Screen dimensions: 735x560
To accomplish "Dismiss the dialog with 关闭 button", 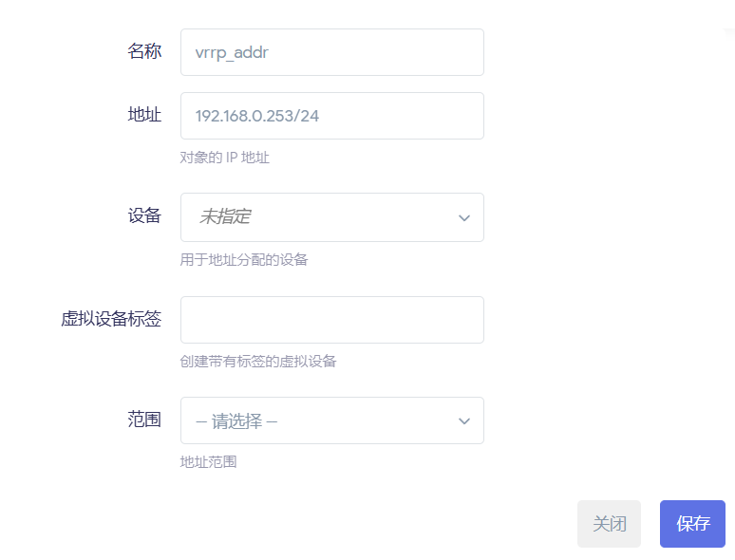I will tap(609, 523).
